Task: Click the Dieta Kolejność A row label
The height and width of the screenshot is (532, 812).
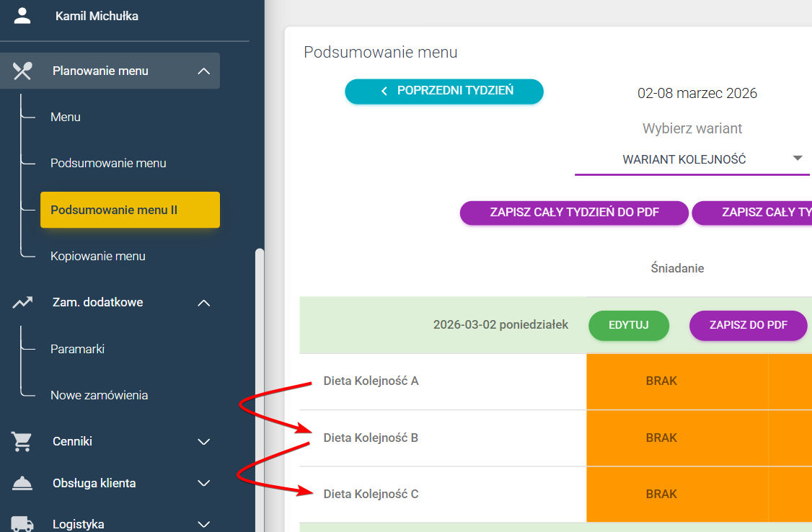Action: click(x=371, y=381)
